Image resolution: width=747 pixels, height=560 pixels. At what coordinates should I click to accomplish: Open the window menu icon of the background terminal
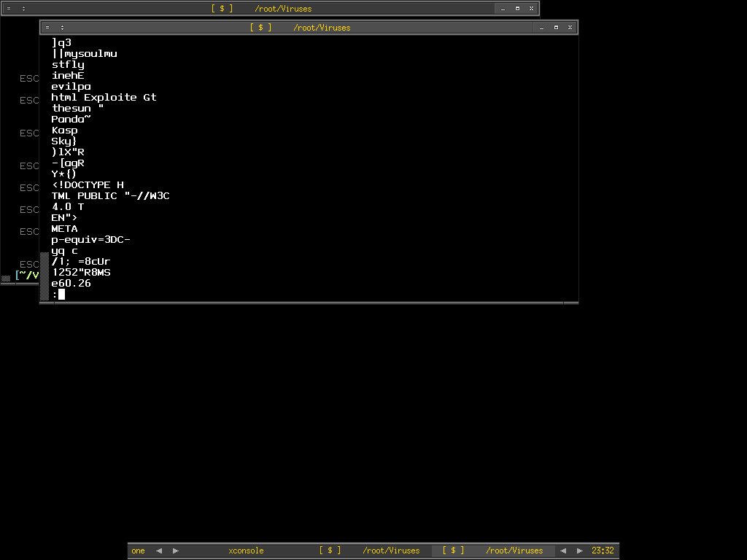9,9
